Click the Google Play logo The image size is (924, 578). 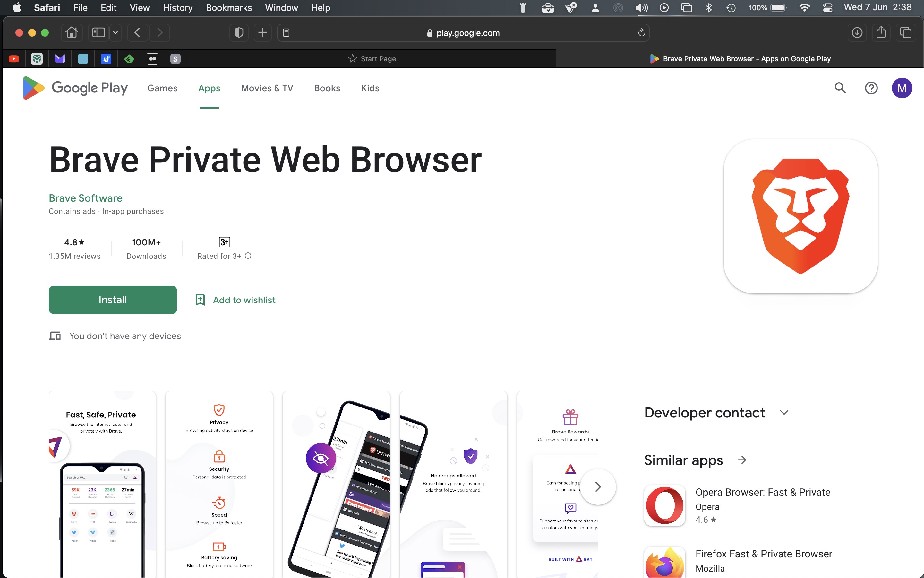[x=75, y=88]
